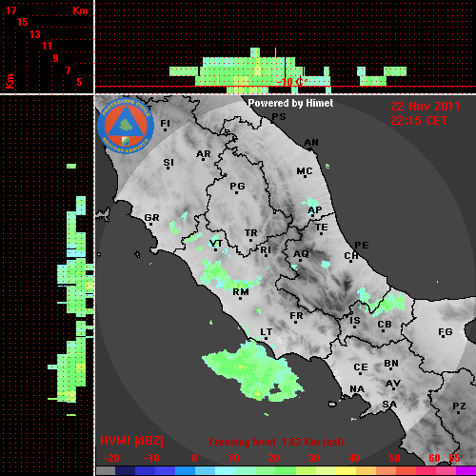Select the SA city label
Screen dimensions: 476x476
click(x=389, y=405)
